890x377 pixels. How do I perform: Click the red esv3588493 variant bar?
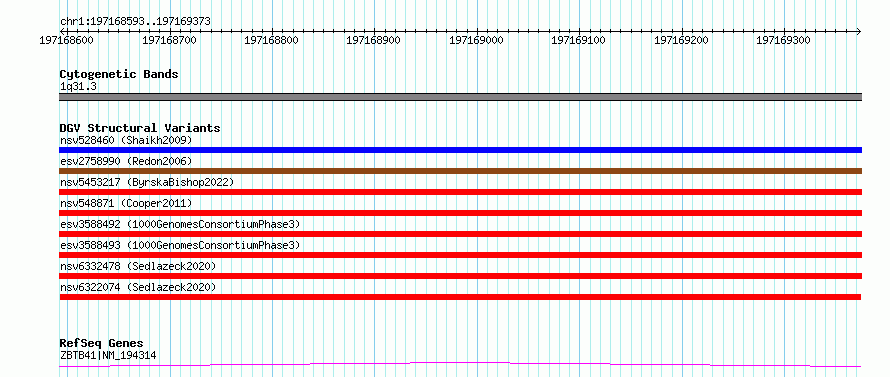460,255
